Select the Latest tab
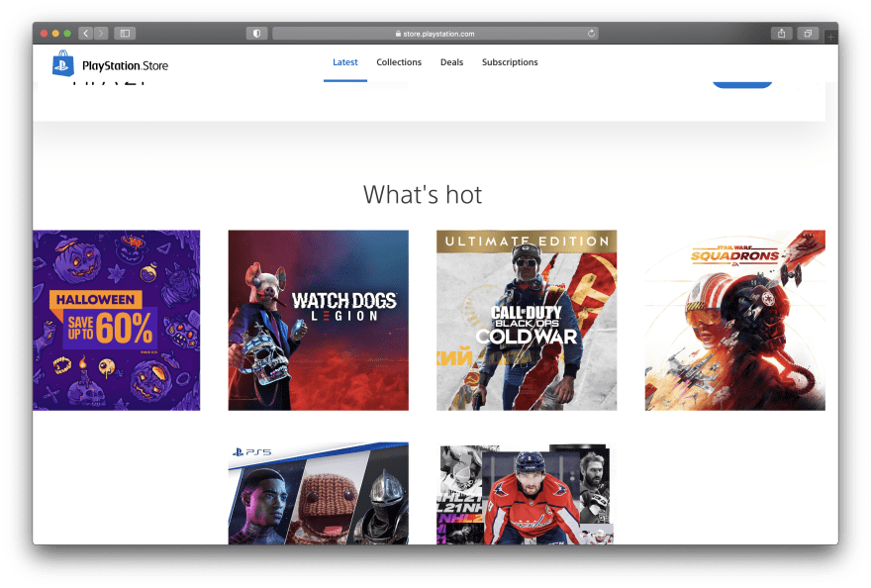 point(345,62)
